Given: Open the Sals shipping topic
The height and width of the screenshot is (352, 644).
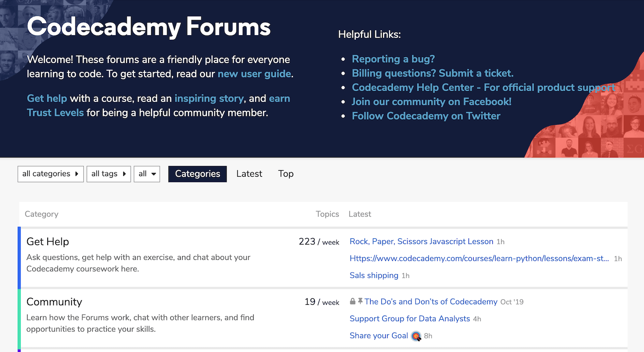Looking at the screenshot, I should [x=374, y=275].
